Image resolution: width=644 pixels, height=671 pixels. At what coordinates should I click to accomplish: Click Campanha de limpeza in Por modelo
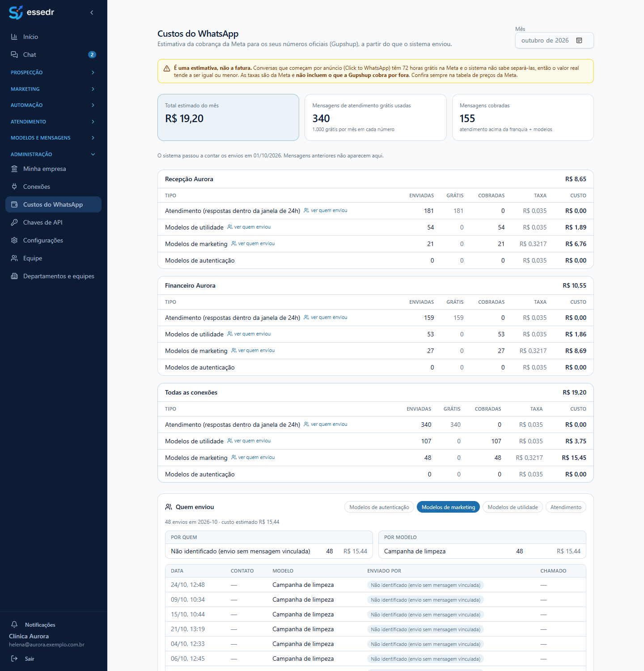[x=415, y=551]
